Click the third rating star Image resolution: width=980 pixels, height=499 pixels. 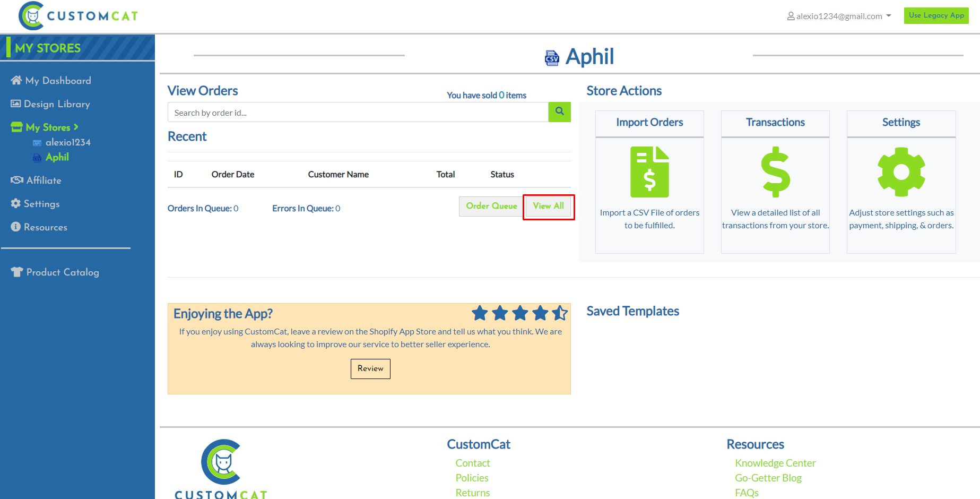pos(520,313)
